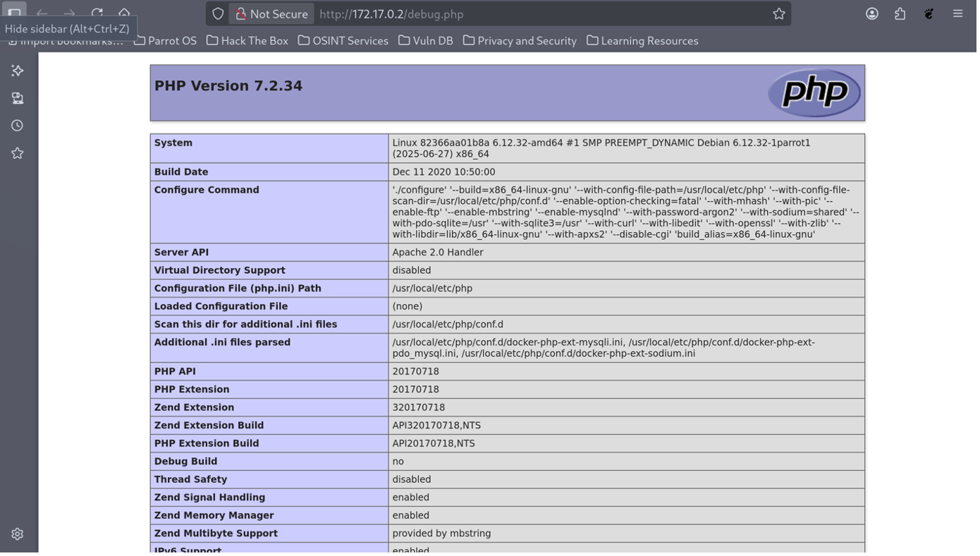
Task: Click the Zend Memory Manager label
Action: [214, 516]
